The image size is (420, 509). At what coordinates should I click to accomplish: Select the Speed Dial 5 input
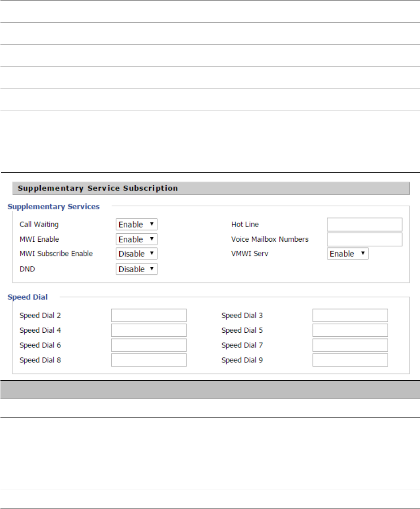[x=350, y=331]
